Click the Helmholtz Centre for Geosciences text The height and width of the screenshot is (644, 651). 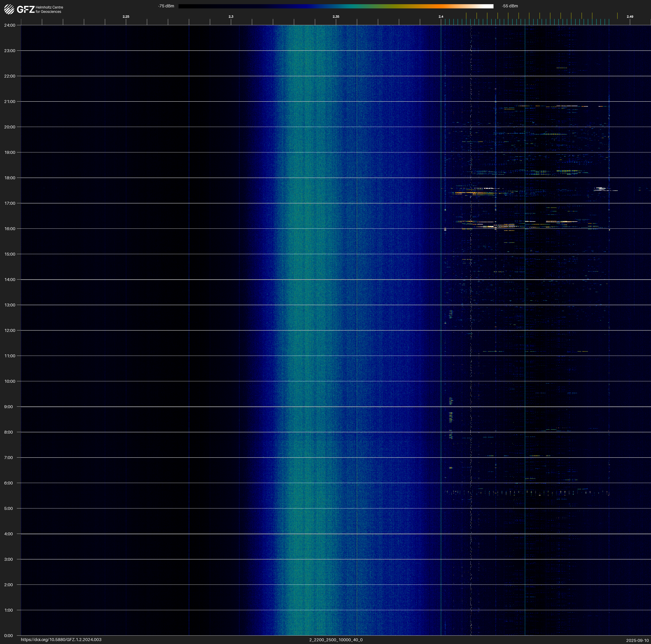[x=49, y=9]
